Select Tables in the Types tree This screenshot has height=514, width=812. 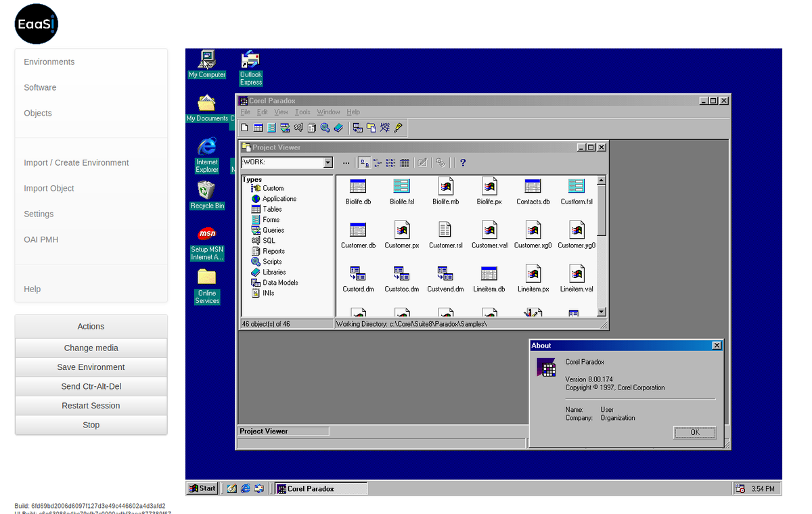(x=267, y=209)
